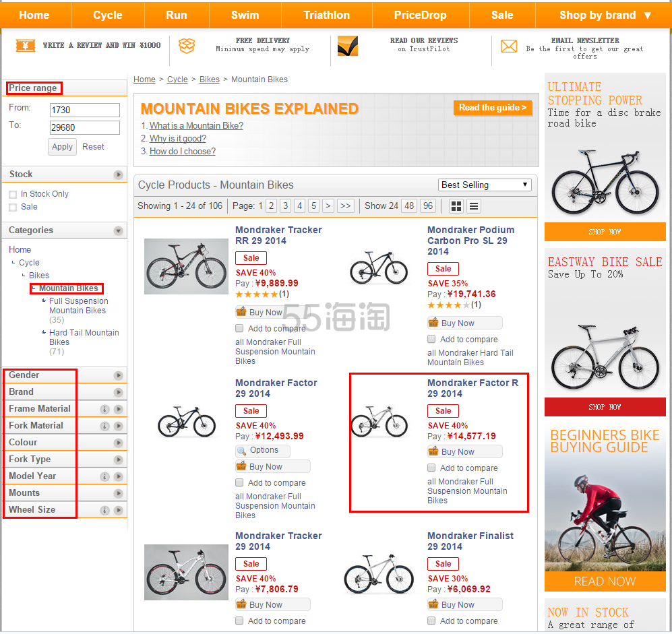Viewport: 672px width, 634px height.
Task: Tick the Sale filter checkbox
Action: tap(13, 208)
